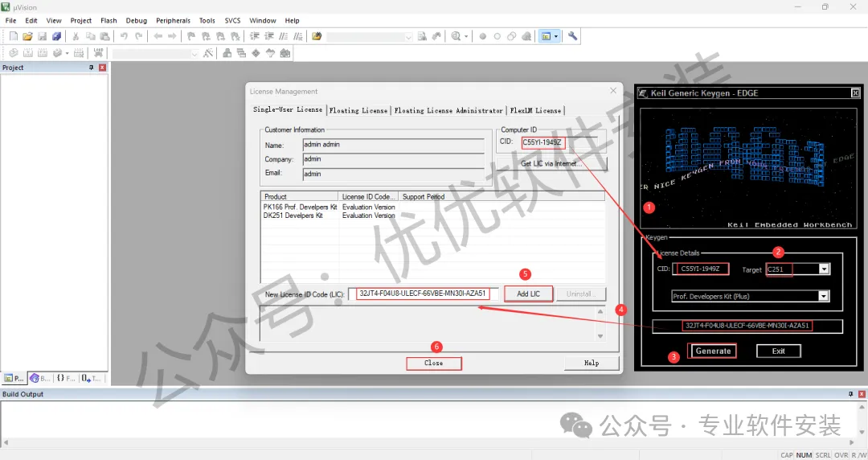Pin the Project panel

click(x=92, y=67)
